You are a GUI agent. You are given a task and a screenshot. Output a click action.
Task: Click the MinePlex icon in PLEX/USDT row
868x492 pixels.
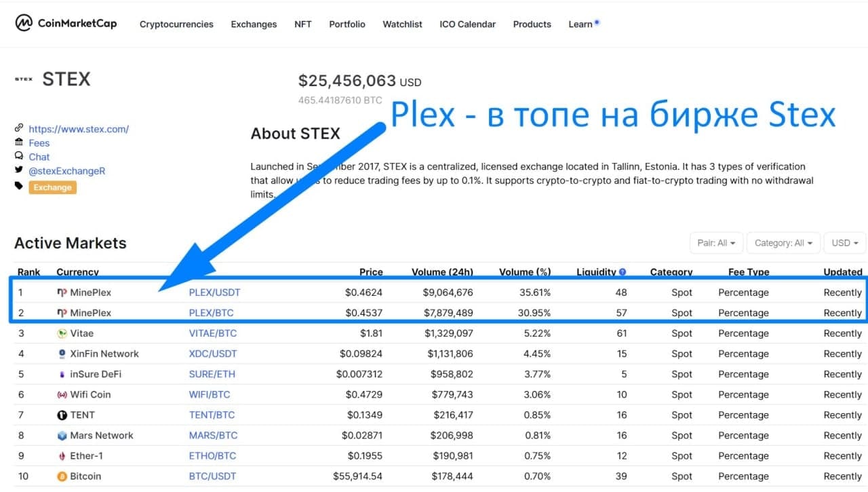62,292
